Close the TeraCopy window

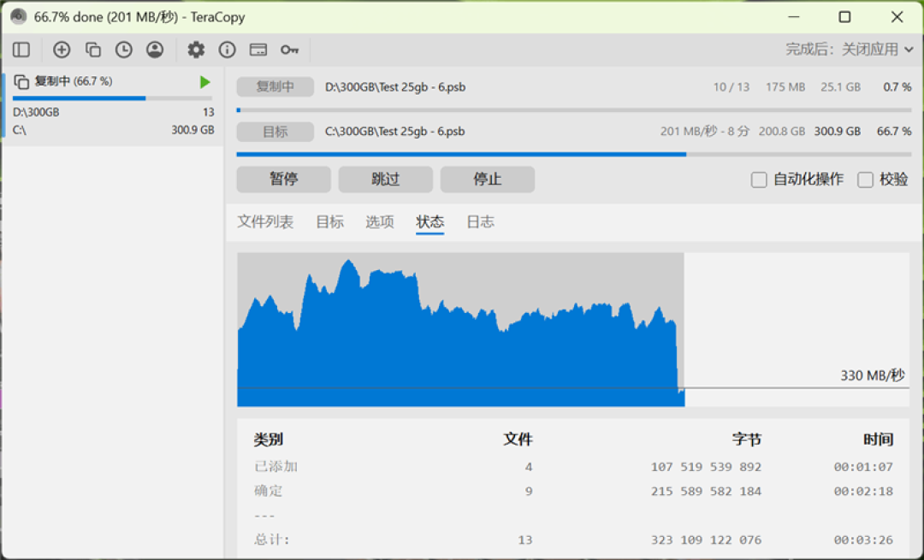897,16
